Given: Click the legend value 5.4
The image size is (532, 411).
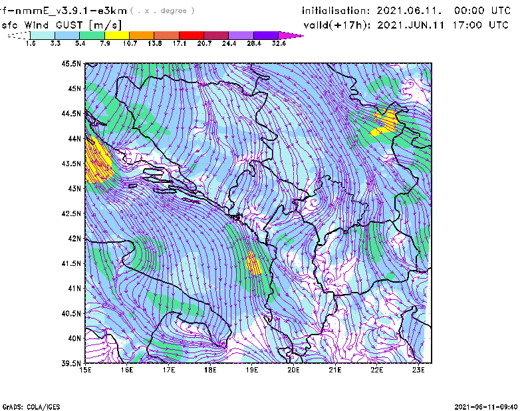Looking at the screenshot, I should coord(80,43).
